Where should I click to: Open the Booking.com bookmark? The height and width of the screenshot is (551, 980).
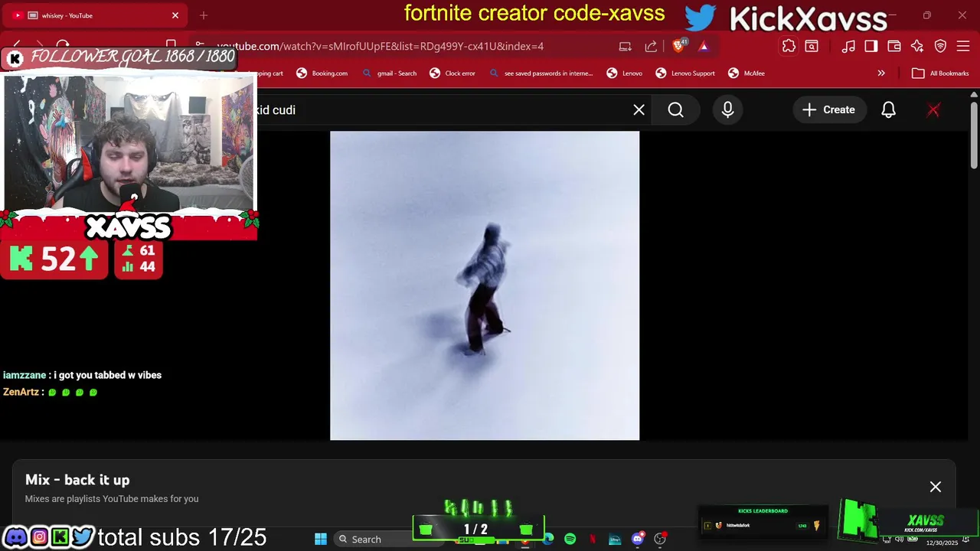[322, 73]
